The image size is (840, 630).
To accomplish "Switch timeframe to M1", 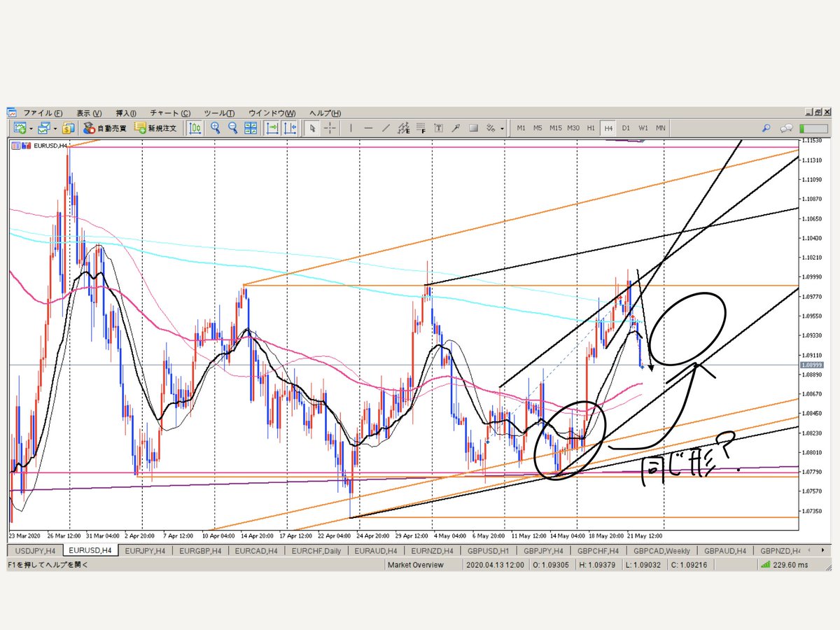I will [521, 128].
